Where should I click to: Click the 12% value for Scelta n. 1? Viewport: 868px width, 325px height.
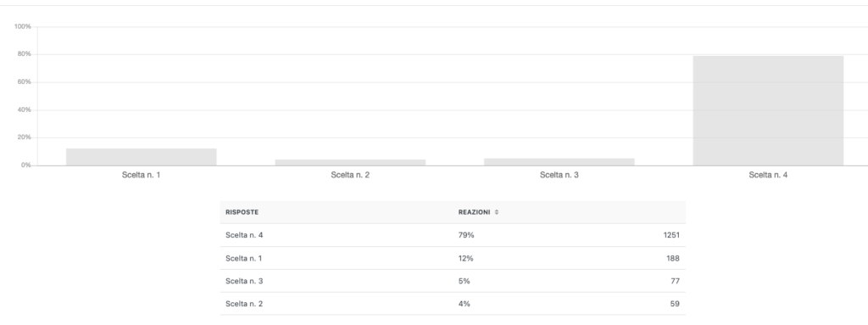tap(466, 259)
